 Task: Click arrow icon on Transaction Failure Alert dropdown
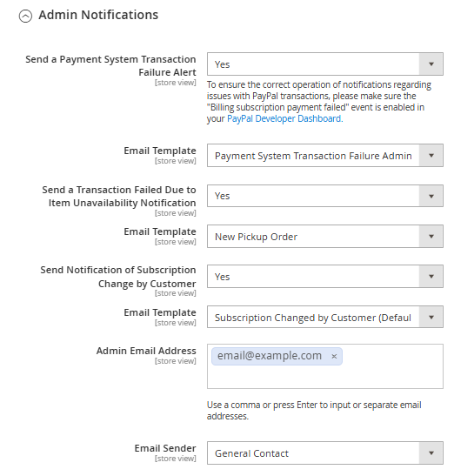pos(431,64)
